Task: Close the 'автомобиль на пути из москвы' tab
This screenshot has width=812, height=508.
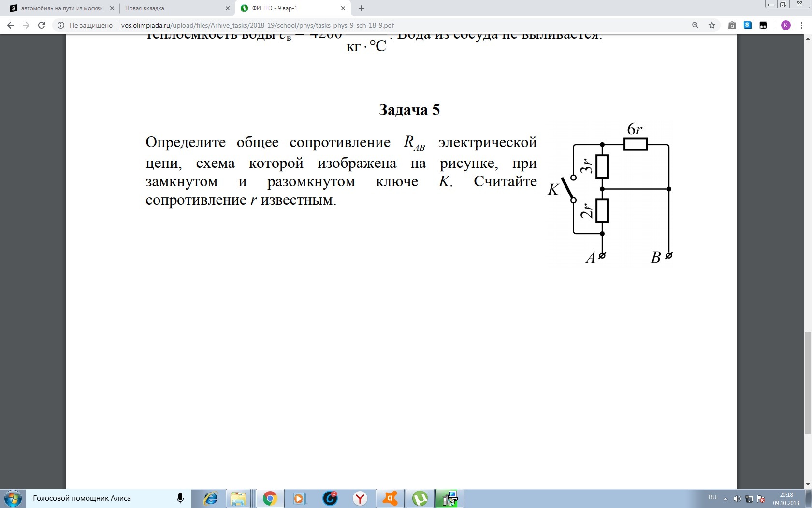Action: click(112, 8)
